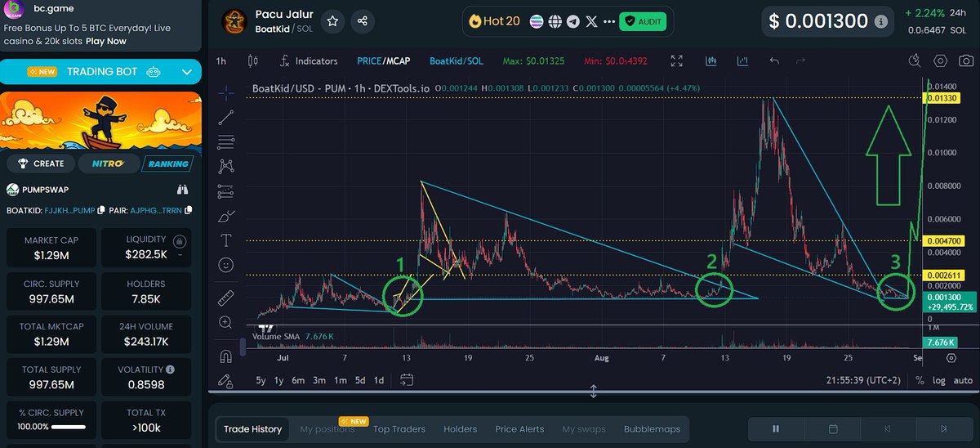Select the crosshair cursor tool
Screen dimensions: 980x448
226,93
